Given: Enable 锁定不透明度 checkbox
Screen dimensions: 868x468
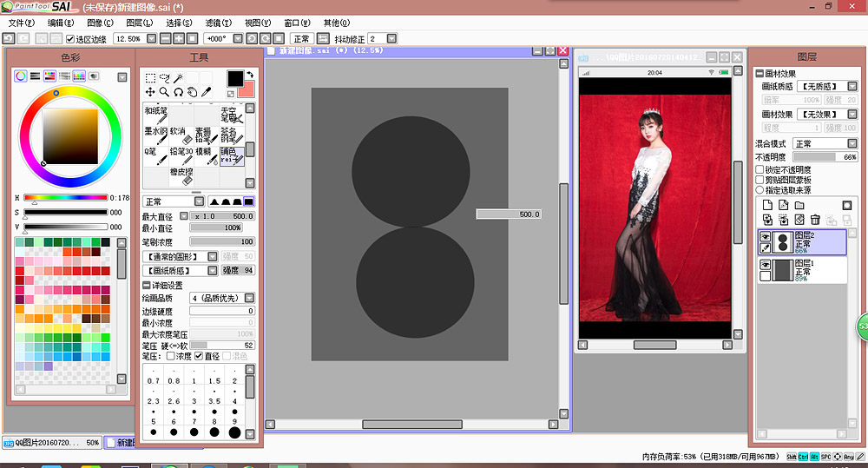Looking at the screenshot, I should pos(760,170).
